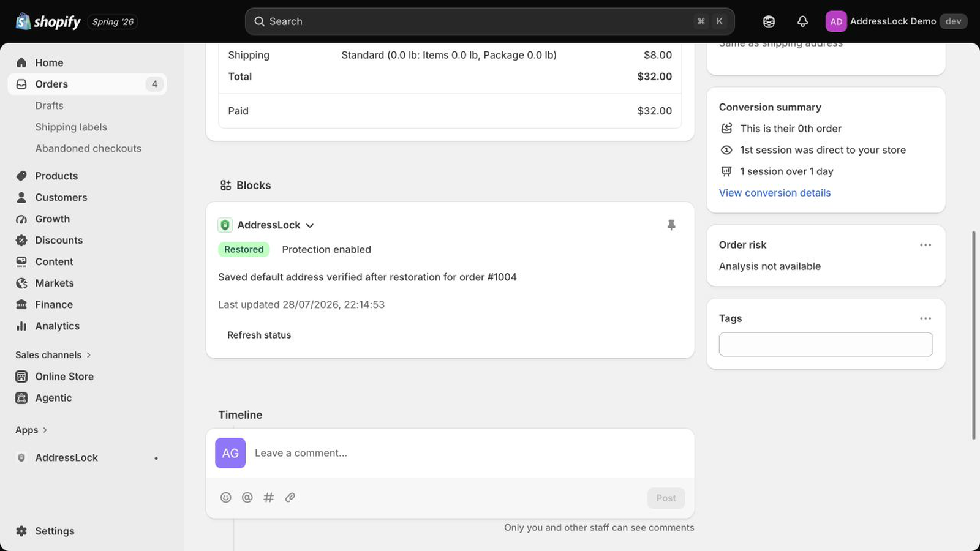Click the dev badge beside store name
Viewport: 980px width, 551px height.
pyautogui.click(x=953, y=21)
